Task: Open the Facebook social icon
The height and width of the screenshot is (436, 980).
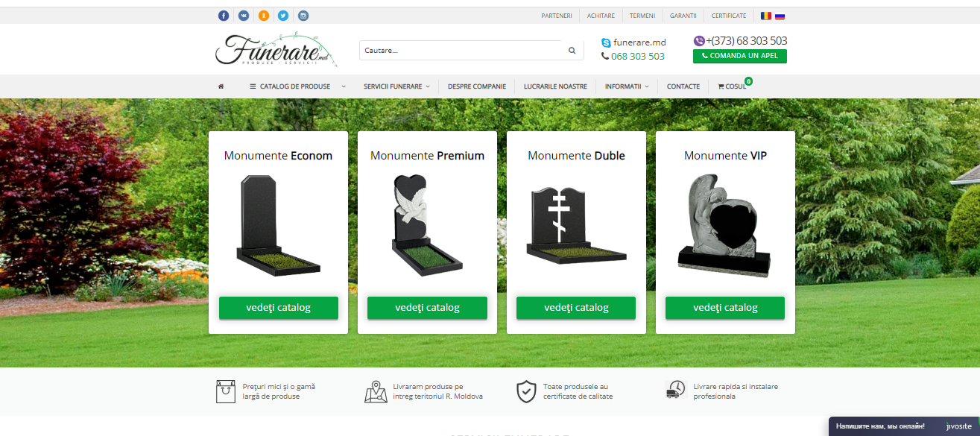Action: coord(224,16)
